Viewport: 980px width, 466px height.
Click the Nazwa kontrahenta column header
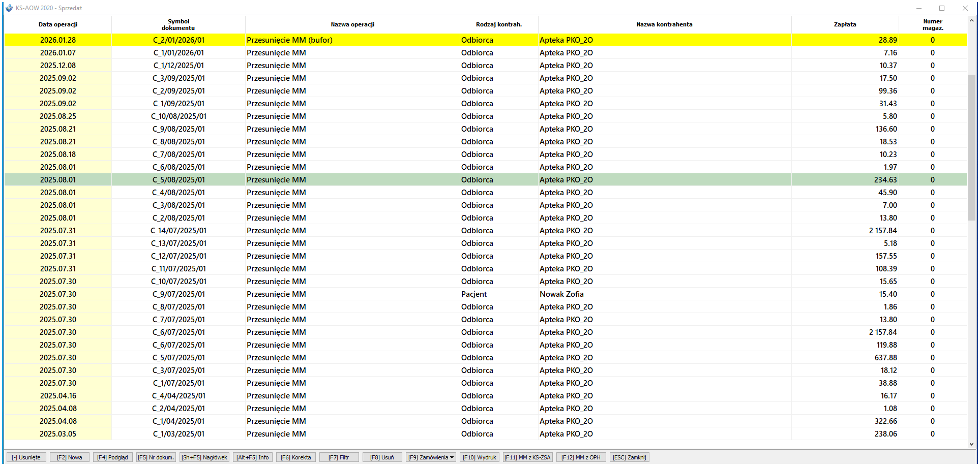(664, 24)
